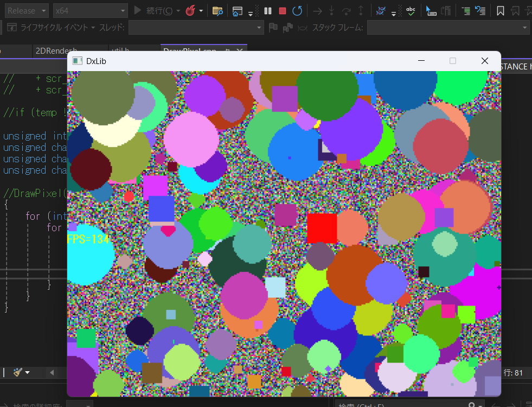Click the bookmark icon in the toolbar

(x=500, y=10)
